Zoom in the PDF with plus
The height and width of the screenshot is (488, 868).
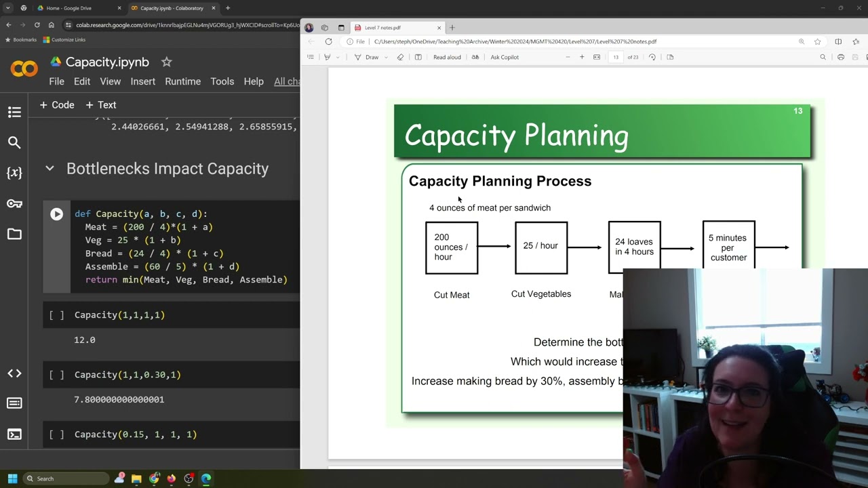[x=582, y=57]
